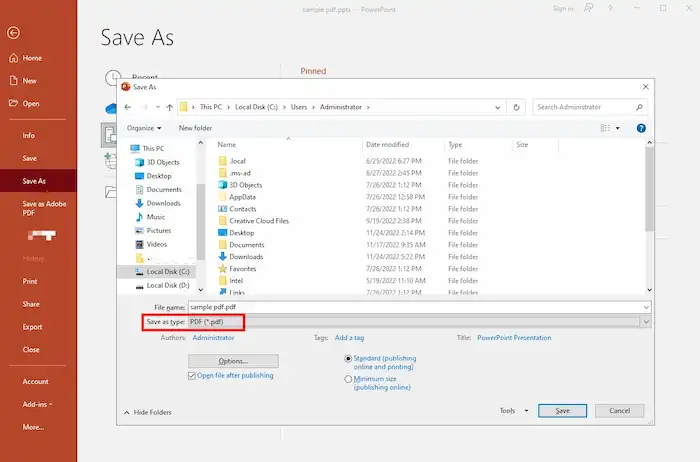Select Save as Adobe PDF
Viewport: 700px width, 462px height.
click(44, 208)
